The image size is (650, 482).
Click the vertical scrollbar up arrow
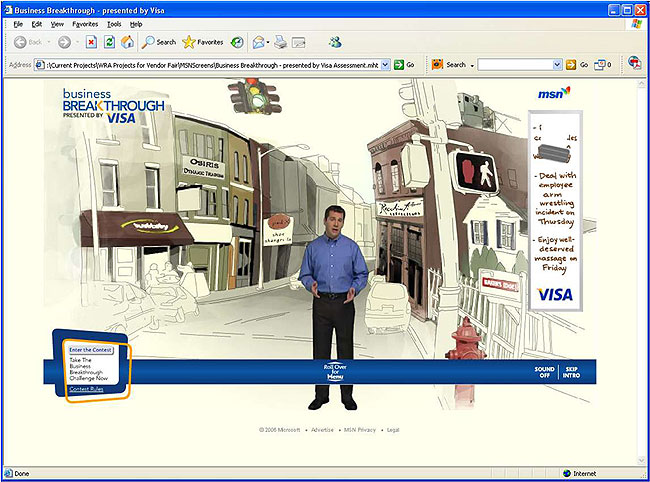coord(643,83)
